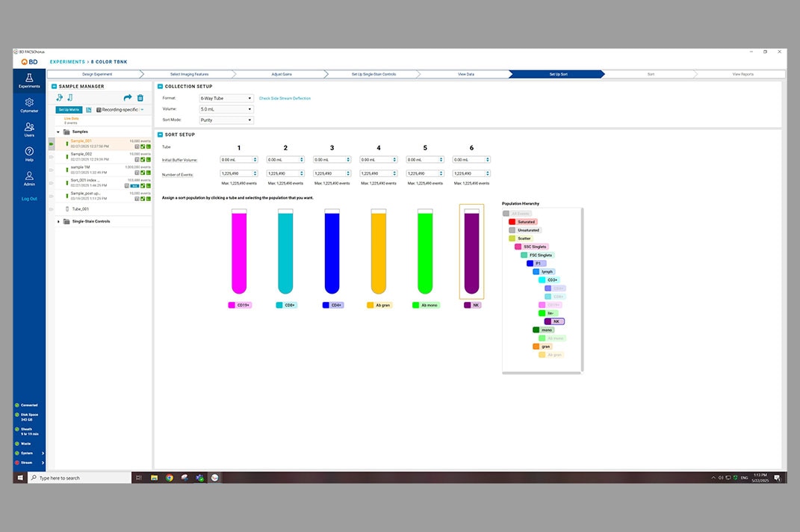Set Sort_001 index as the current tube pointer
Viewport: 800px width, 532px height.
coord(51,183)
